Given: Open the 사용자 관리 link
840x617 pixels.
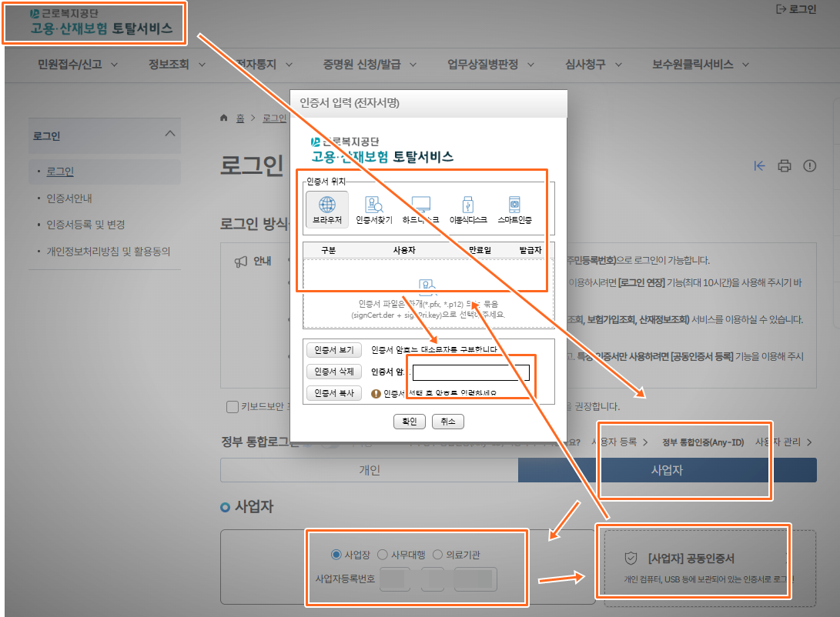Looking at the screenshot, I should pyautogui.click(x=784, y=442).
